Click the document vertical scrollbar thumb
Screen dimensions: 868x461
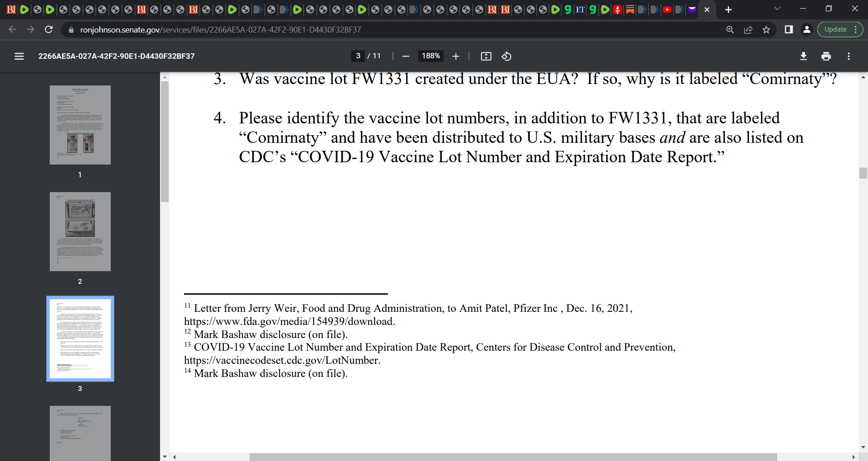click(863, 173)
